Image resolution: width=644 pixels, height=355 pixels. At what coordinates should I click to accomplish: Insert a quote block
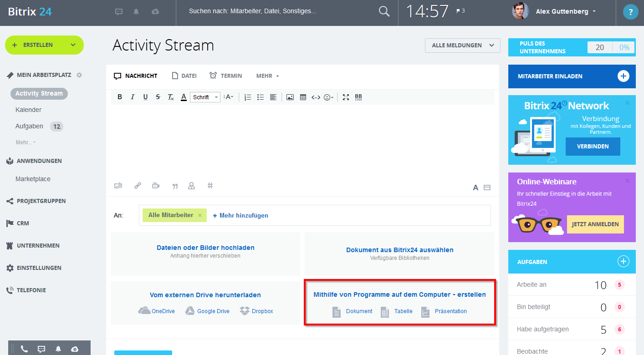[175, 185]
